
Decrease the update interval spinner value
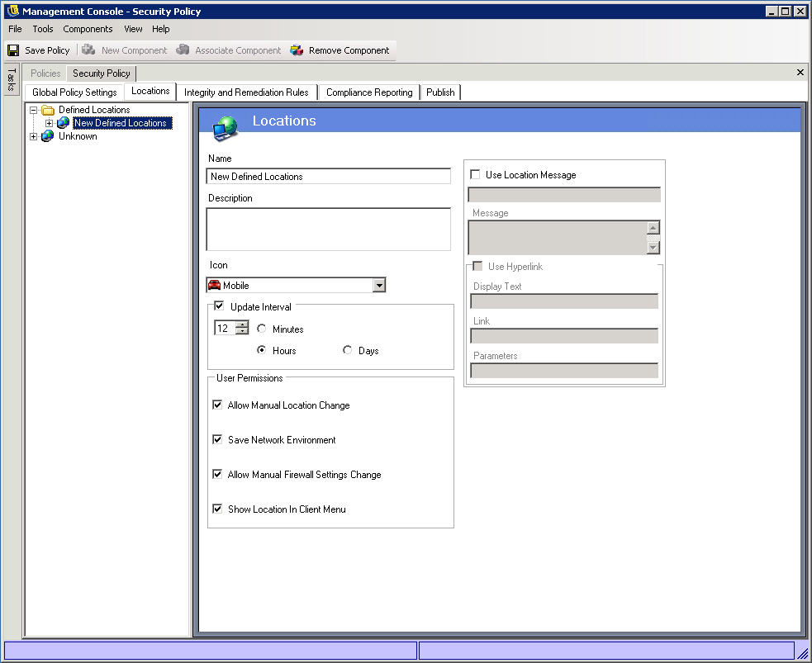[x=242, y=331]
